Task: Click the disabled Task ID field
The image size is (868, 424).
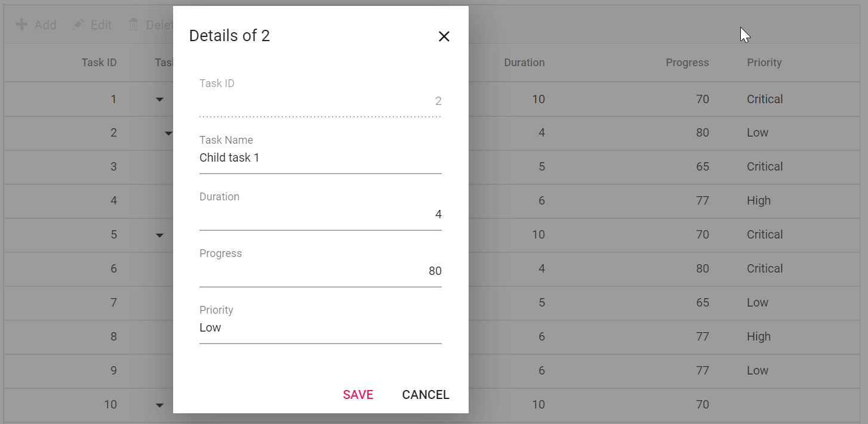Action: coord(320,101)
